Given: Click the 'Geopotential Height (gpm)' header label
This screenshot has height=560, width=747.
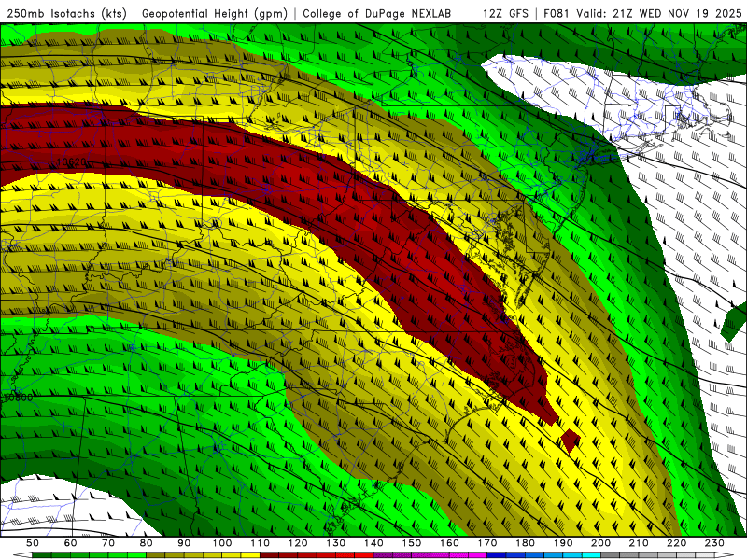Looking at the screenshot, I should coord(215,13).
